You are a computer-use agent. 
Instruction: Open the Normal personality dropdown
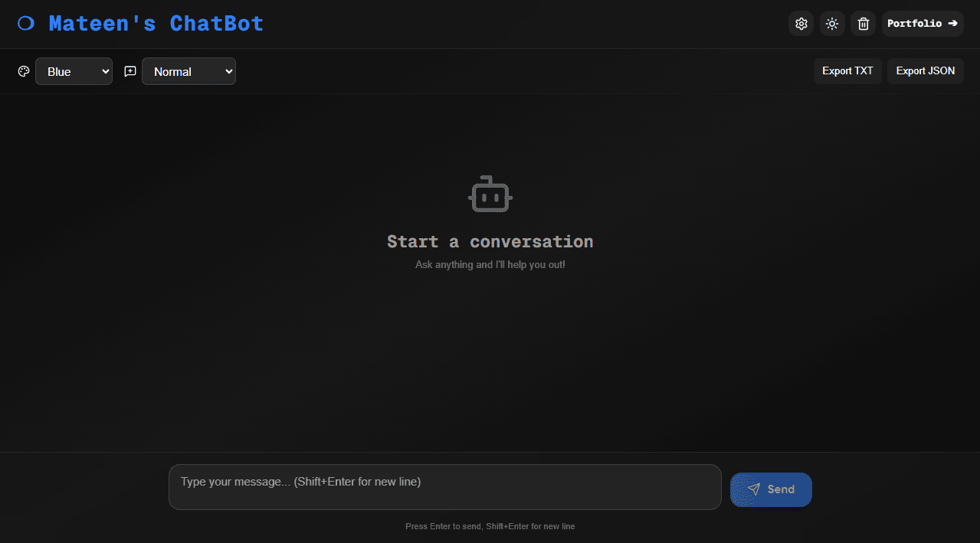tap(188, 70)
